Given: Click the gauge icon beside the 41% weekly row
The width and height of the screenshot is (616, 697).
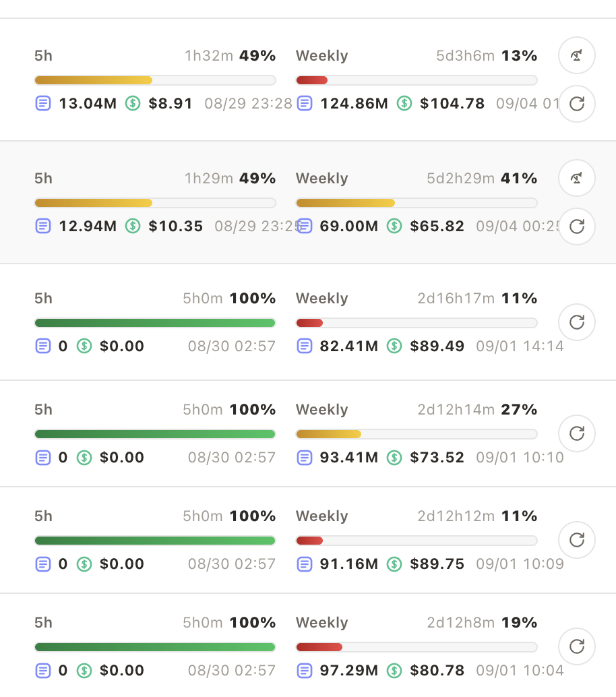Looking at the screenshot, I should pos(576,178).
